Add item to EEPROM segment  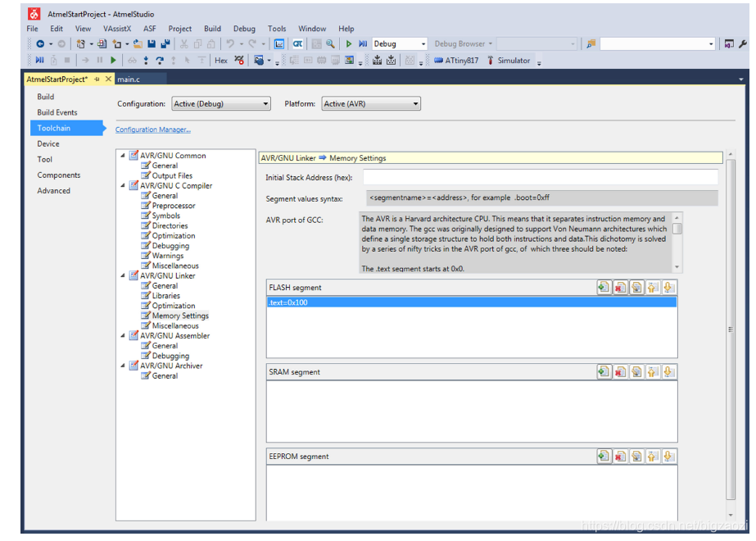click(x=604, y=456)
